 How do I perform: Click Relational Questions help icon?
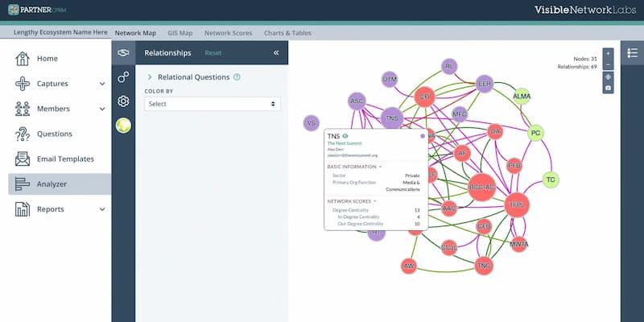coord(237,76)
